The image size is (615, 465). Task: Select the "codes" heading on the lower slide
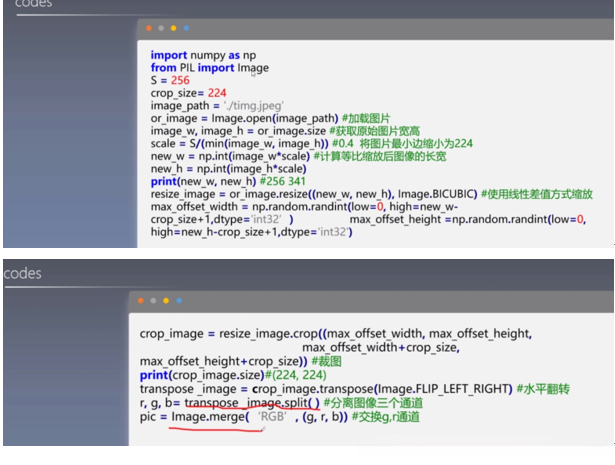point(22,273)
